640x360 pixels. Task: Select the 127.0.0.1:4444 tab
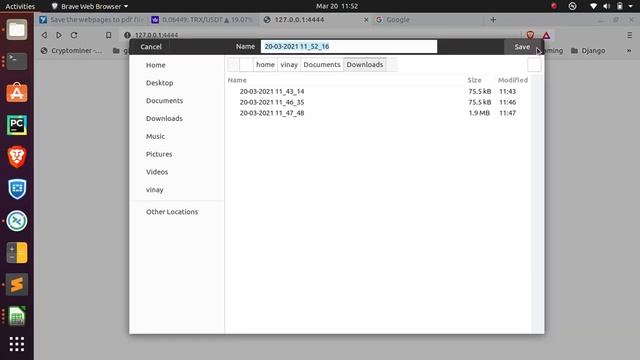click(x=316, y=20)
